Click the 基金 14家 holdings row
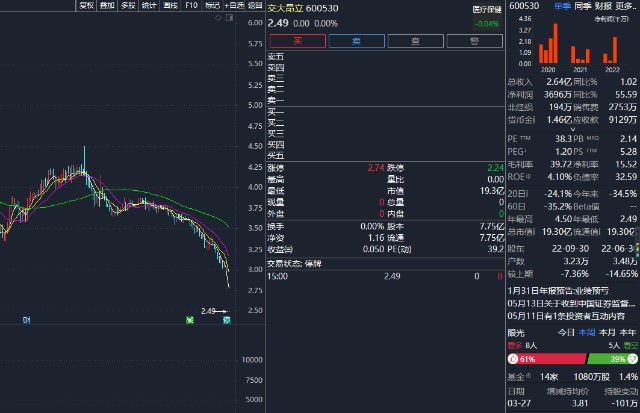Viewport: 640px width, 413px height. click(572, 376)
